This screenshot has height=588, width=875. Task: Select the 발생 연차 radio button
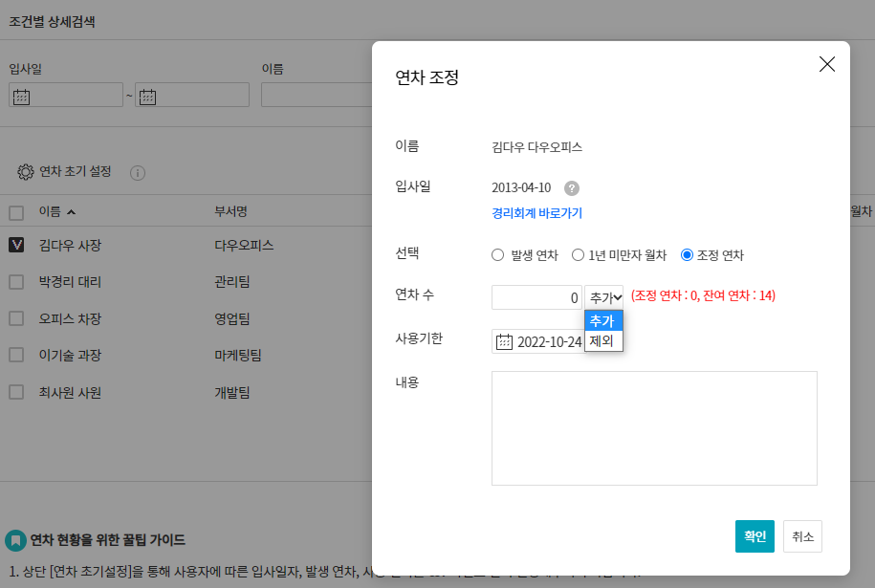497,255
